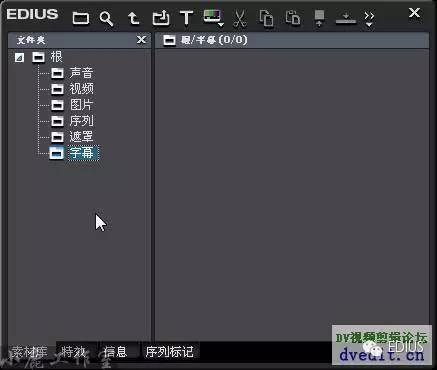Click the Register to player icon
This screenshot has height=370, width=437.
click(319, 18)
